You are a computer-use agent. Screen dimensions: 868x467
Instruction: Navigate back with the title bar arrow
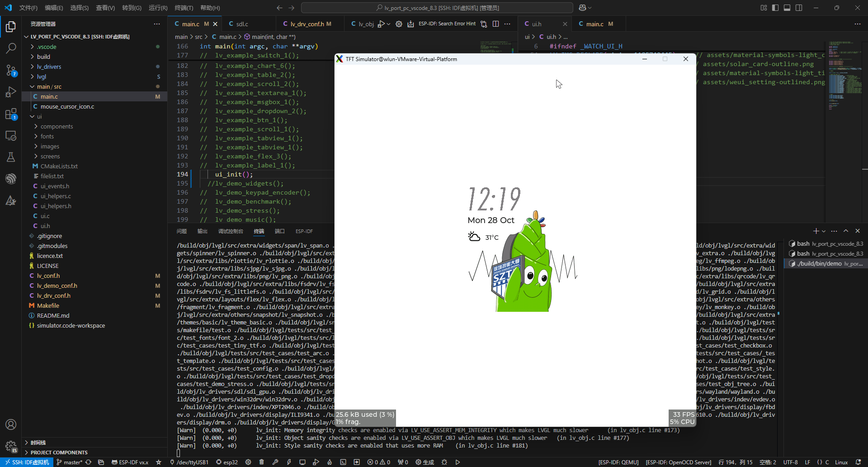click(x=279, y=8)
